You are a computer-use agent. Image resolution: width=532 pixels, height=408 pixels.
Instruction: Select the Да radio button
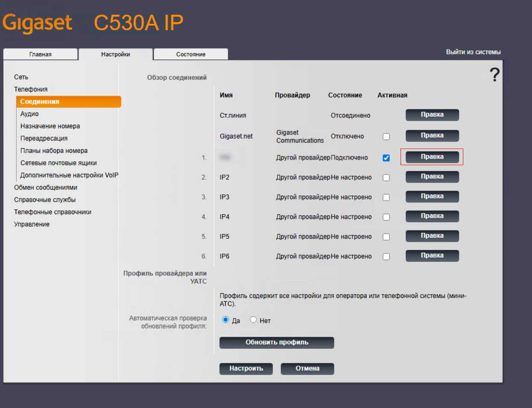(225, 320)
